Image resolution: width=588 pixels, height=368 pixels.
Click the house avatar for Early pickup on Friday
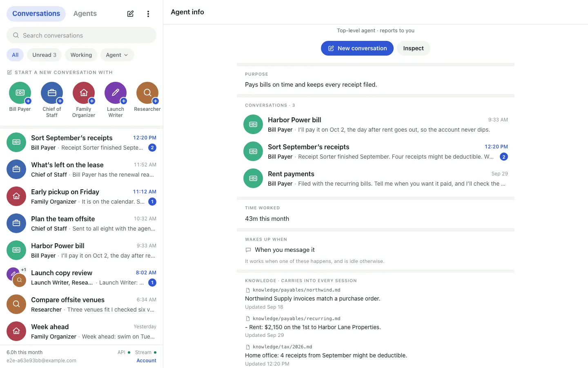pos(16,196)
